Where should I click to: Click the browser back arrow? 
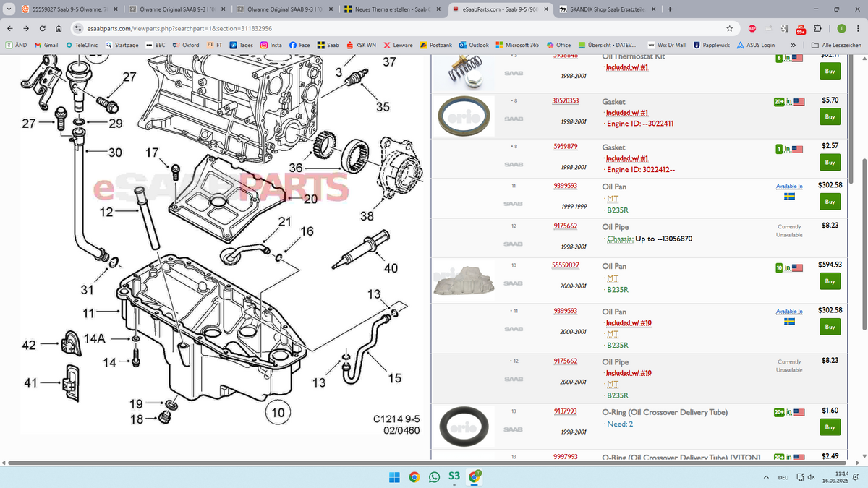(10, 28)
